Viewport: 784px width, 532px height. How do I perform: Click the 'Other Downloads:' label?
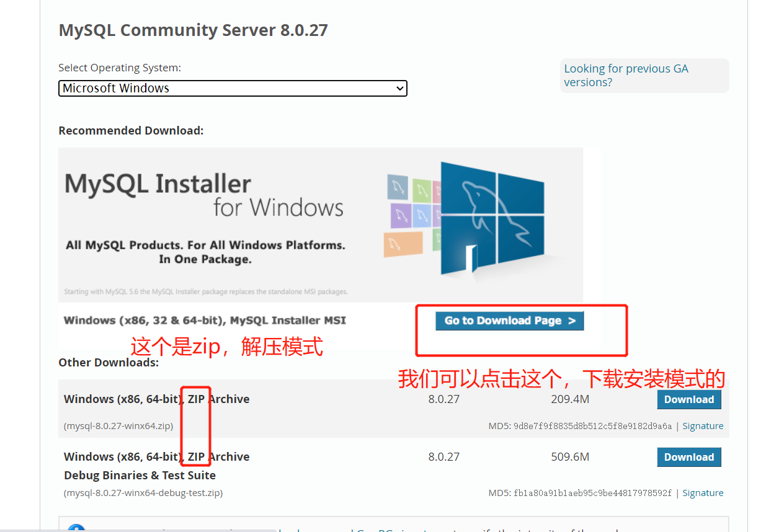coord(109,363)
